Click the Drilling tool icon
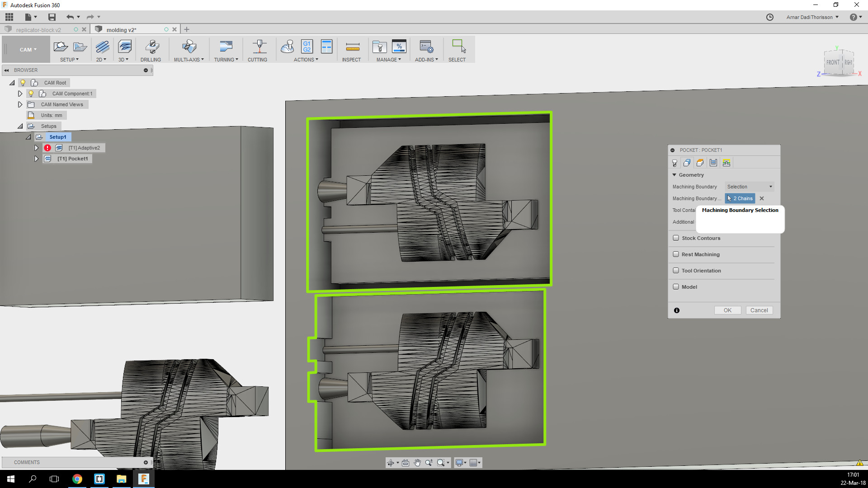The image size is (868, 488). pos(151,47)
